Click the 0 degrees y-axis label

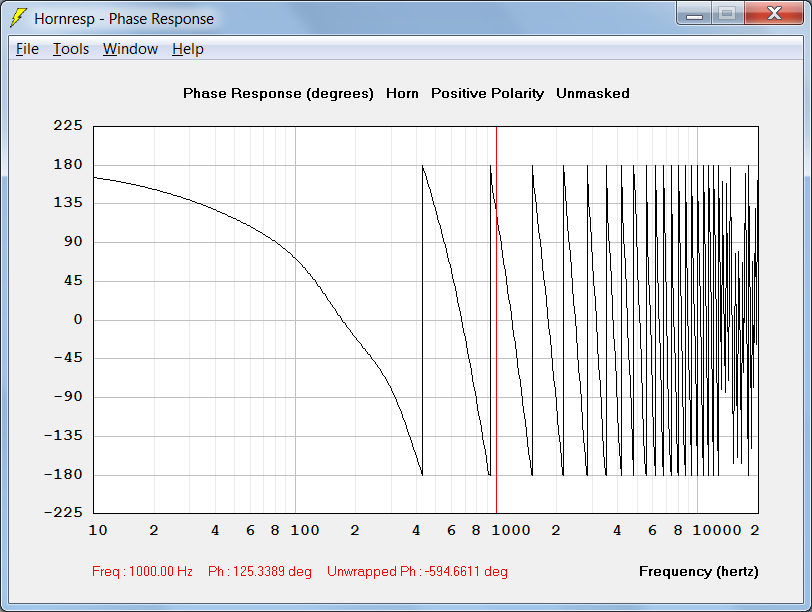78,319
